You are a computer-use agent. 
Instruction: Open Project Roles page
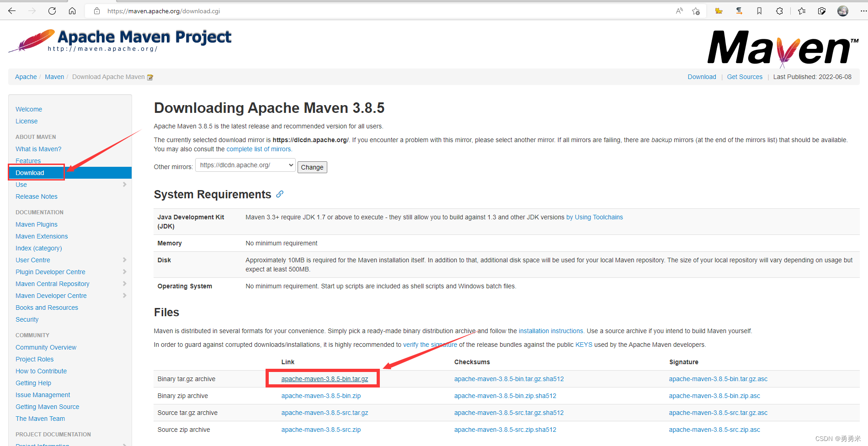[35, 359]
